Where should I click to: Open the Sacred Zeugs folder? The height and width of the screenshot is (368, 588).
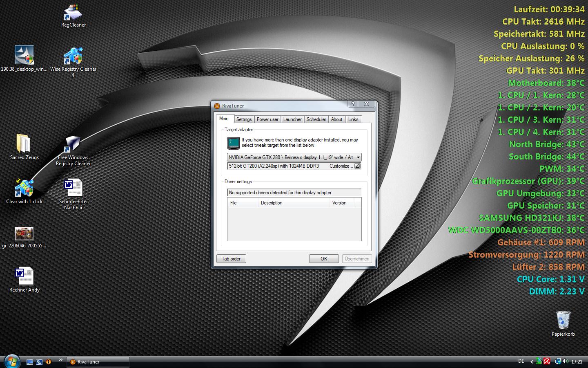pyautogui.click(x=24, y=146)
